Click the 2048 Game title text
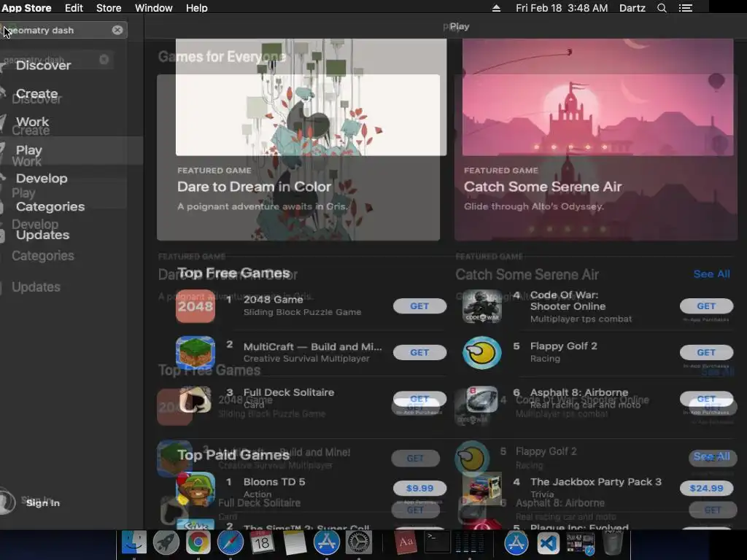The image size is (747, 560). pos(274,299)
